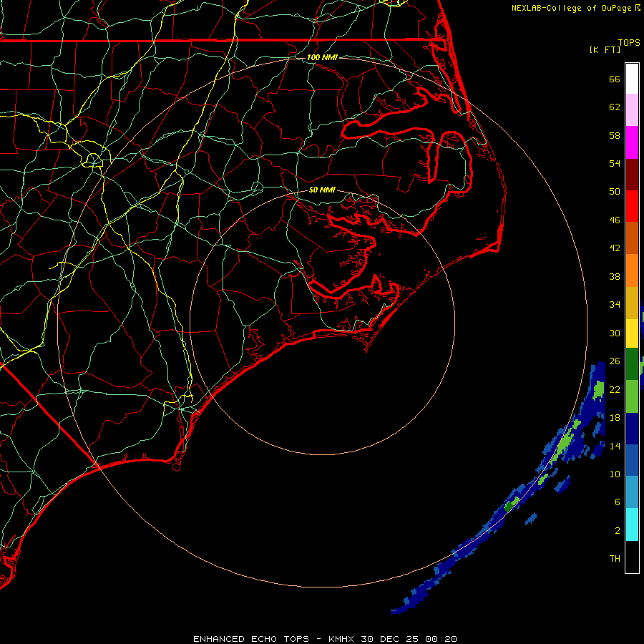Click the bright orange legend swatch
Image resolution: width=644 pixels, height=644 pixels.
point(632,270)
